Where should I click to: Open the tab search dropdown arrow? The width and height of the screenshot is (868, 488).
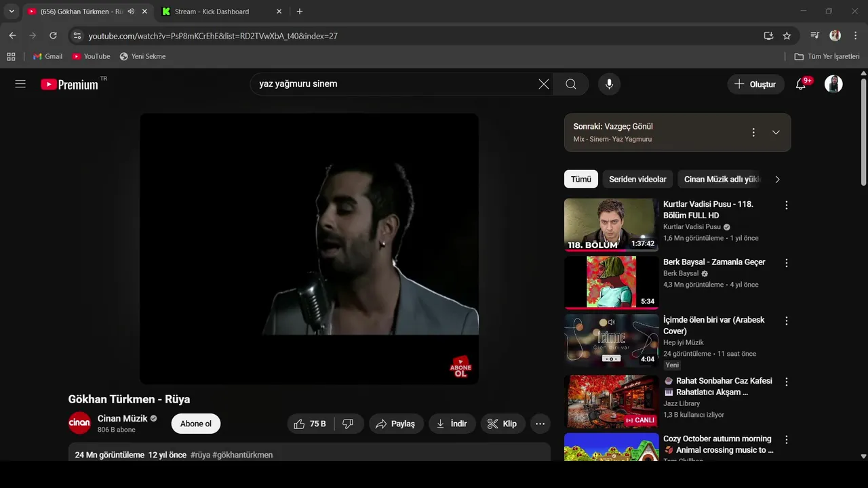click(x=12, y=12)
